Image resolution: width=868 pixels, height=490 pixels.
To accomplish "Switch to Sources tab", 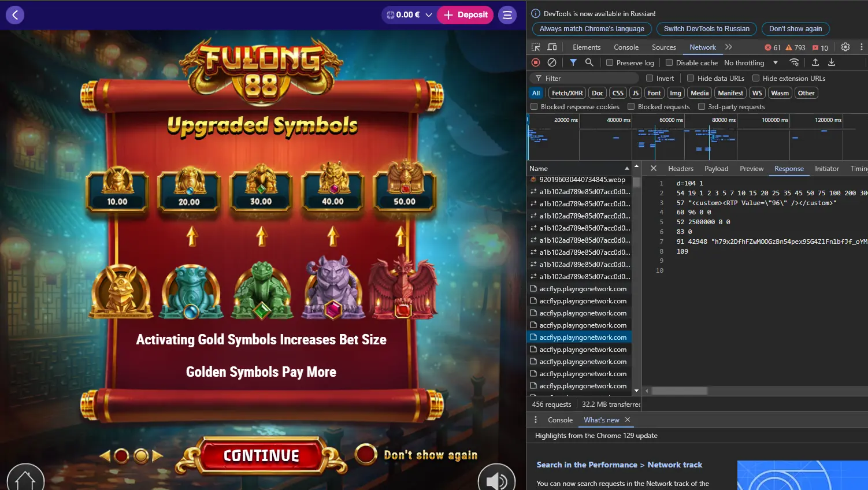I will tap(663, 47).
